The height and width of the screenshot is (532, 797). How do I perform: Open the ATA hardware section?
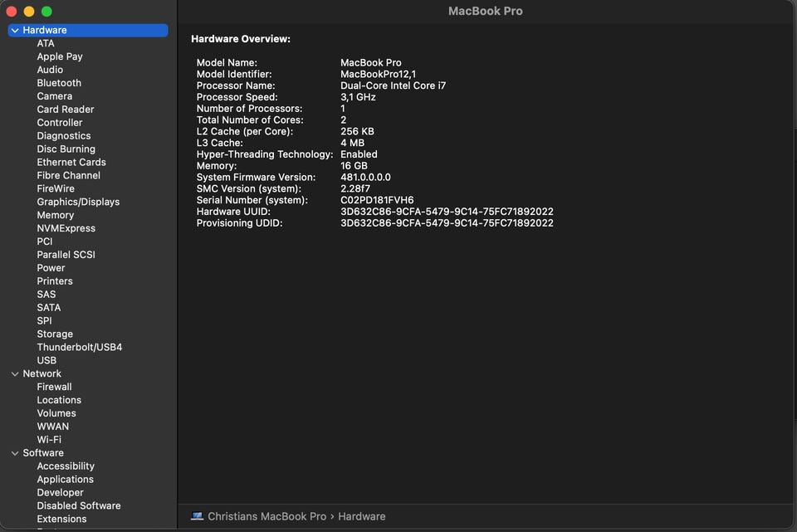coord(45,43)
